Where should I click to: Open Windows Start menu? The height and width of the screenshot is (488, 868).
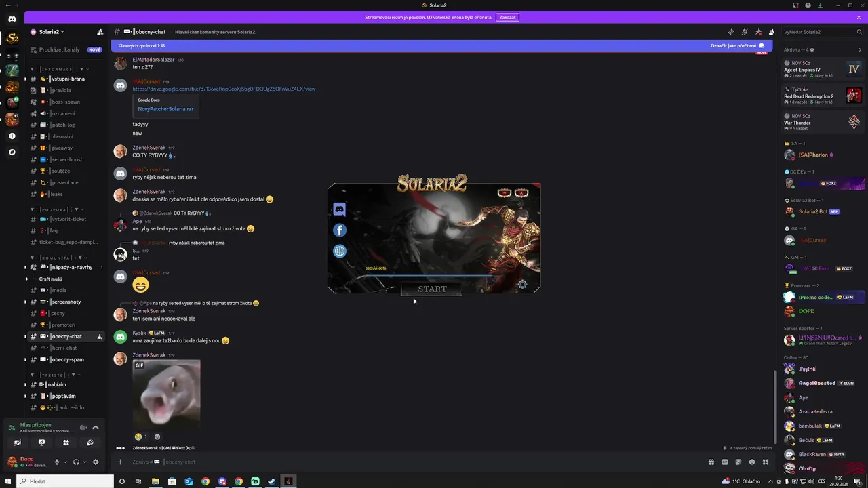point(7,481)
